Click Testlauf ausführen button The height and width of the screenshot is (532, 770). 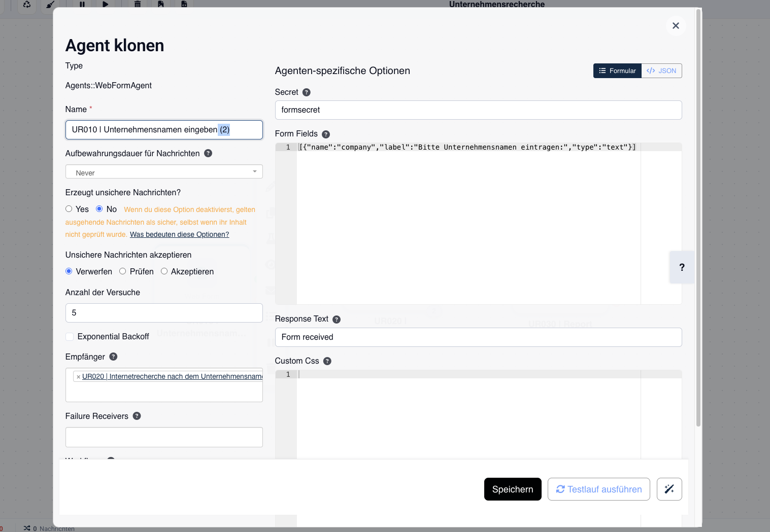(x=598, y=489)
